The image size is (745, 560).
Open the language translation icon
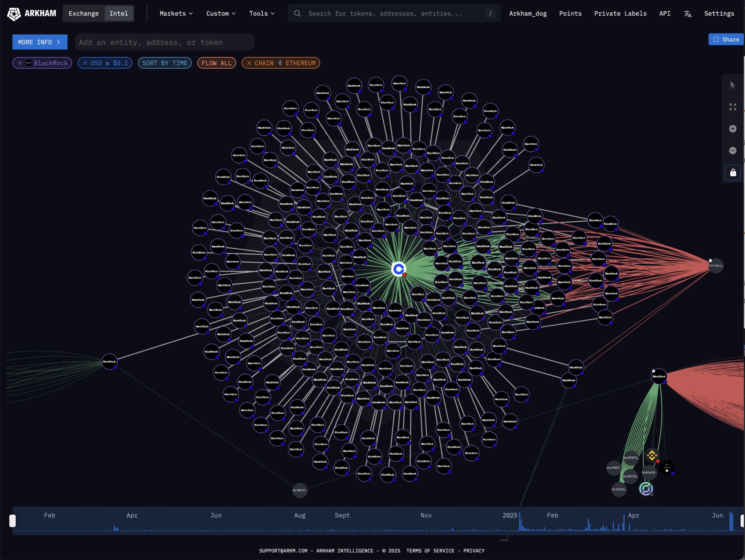pyautogui.click(x=687, y=14)
